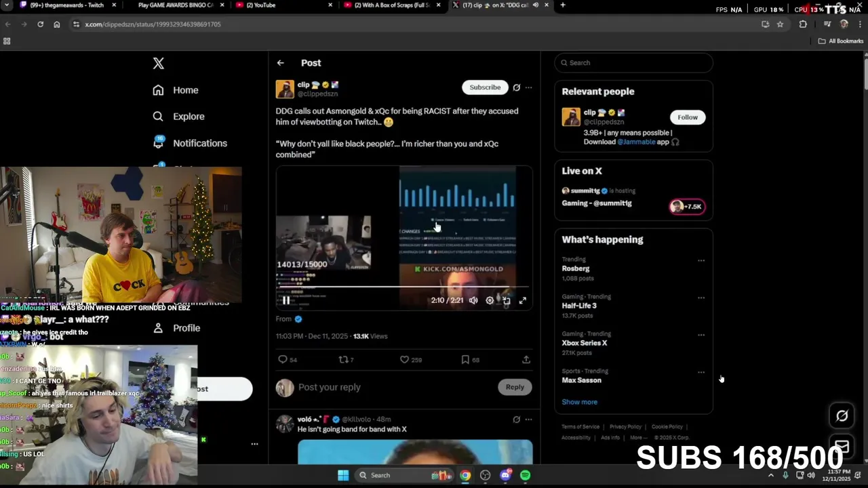Open Rosberg trending topic
The image size is (868, 488).
coord(576,268)
